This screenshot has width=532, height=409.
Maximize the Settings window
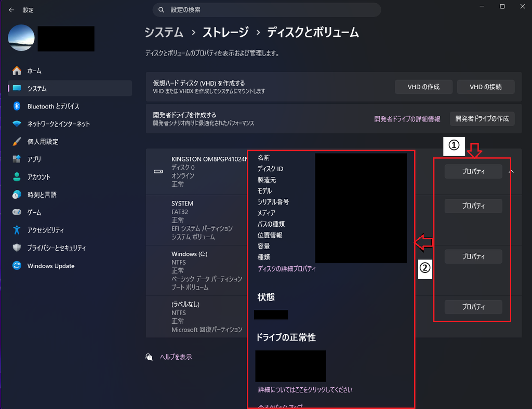[502, 6]
